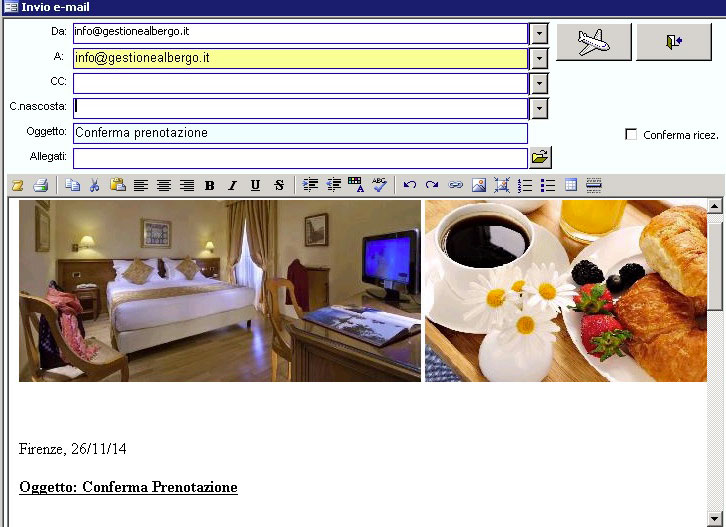Align text right
Screen dimensions: 726x527
tap(187, 185)
